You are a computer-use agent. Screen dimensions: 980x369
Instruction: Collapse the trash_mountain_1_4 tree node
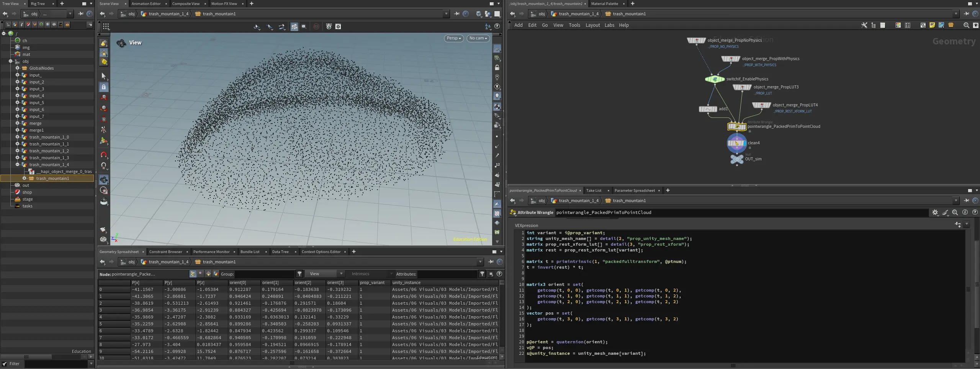pyautogui.click(x=17, y=165)
